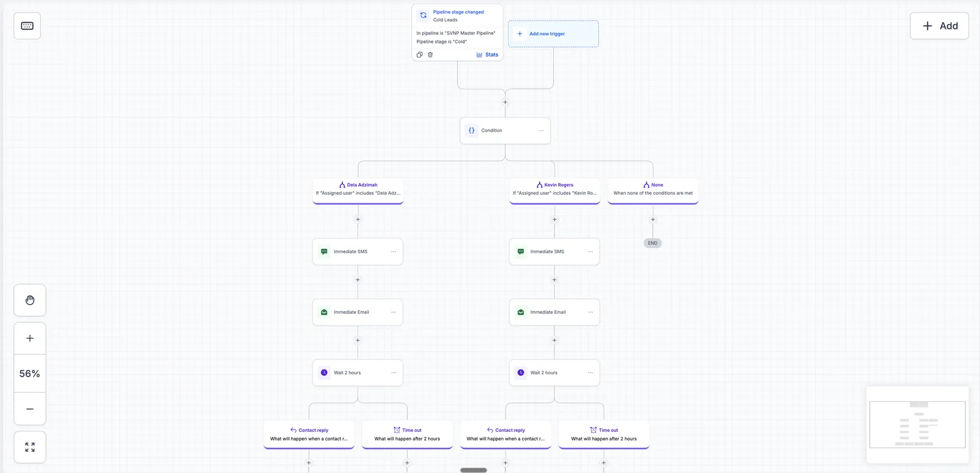Image resolution: width=980 pixels, height=473 pixels.
Task: Click the fit-to-screen expand icon
Action: [x=30, y=447]
